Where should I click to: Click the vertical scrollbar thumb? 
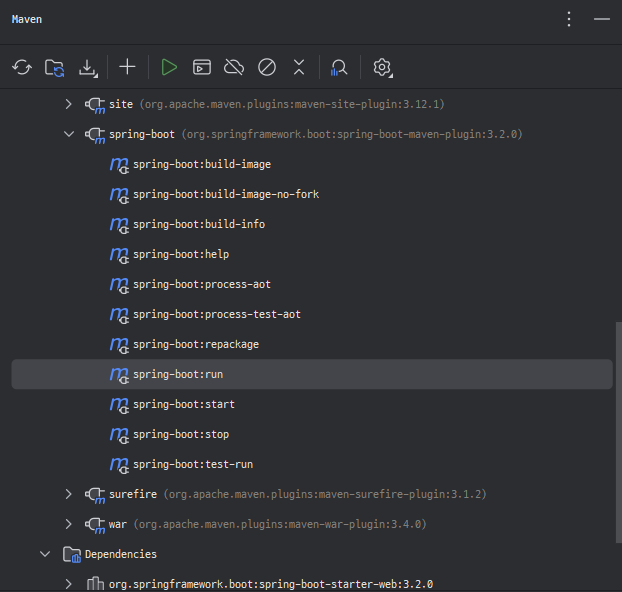pyautogui.click(x=618, y=432)
